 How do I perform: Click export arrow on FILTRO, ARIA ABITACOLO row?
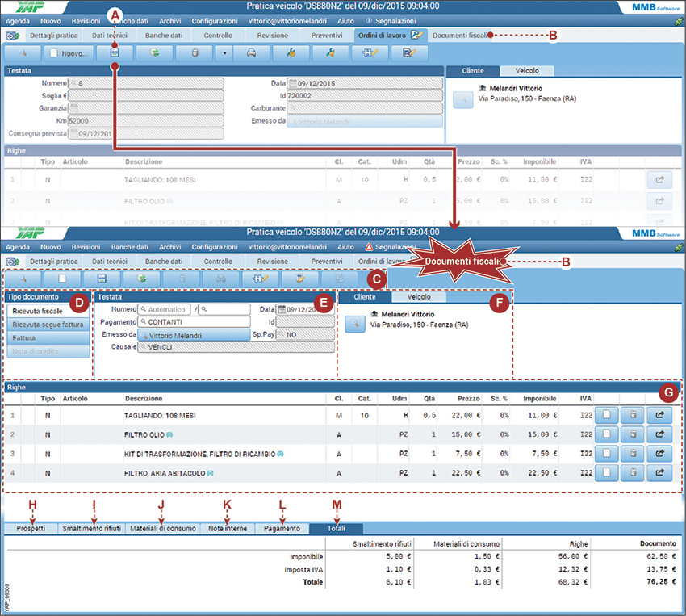point(659,472)
